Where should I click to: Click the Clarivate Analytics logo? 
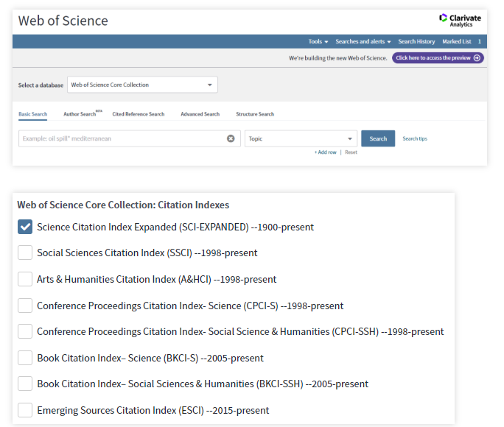[460, 20]
